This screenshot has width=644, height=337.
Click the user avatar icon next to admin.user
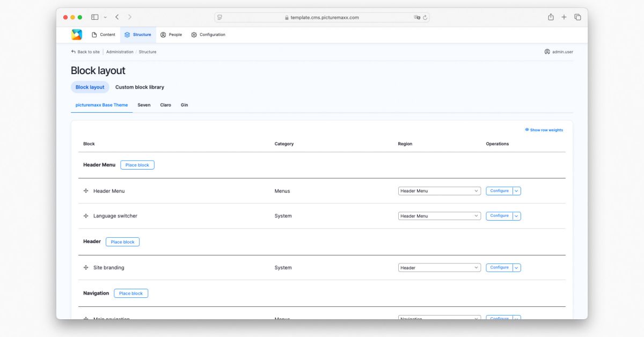click(547, 52)
